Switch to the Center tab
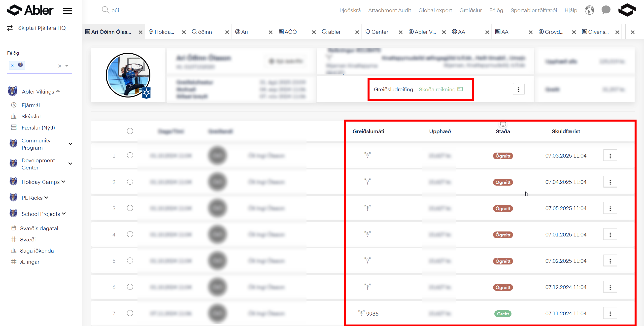The width and height of the screenshot is (644, 326). pyautogui.click(x=379, y=32)
